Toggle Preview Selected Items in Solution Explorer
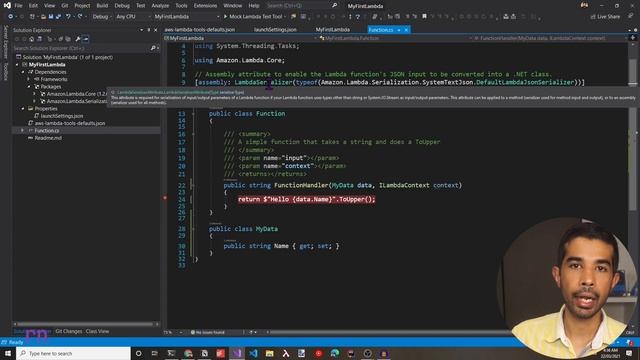The height and width of the screenshot is (360, 640). (86, 39)
